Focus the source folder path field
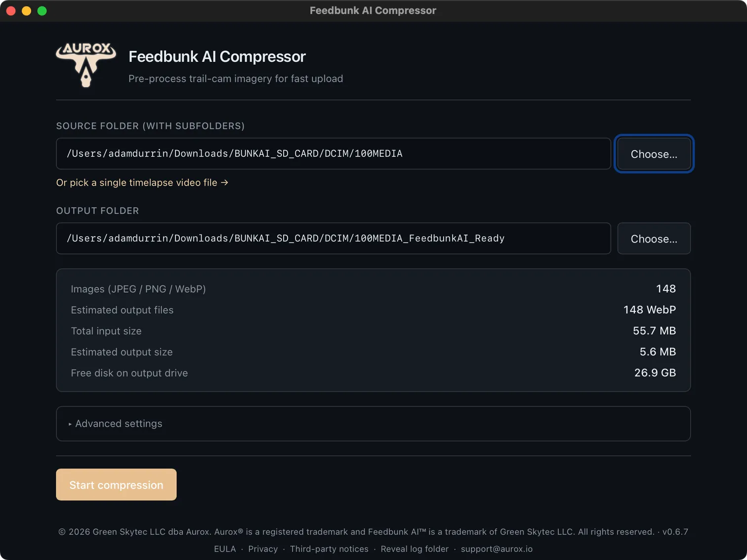Viewport: 747px width, 560px height. coord(333,154)
